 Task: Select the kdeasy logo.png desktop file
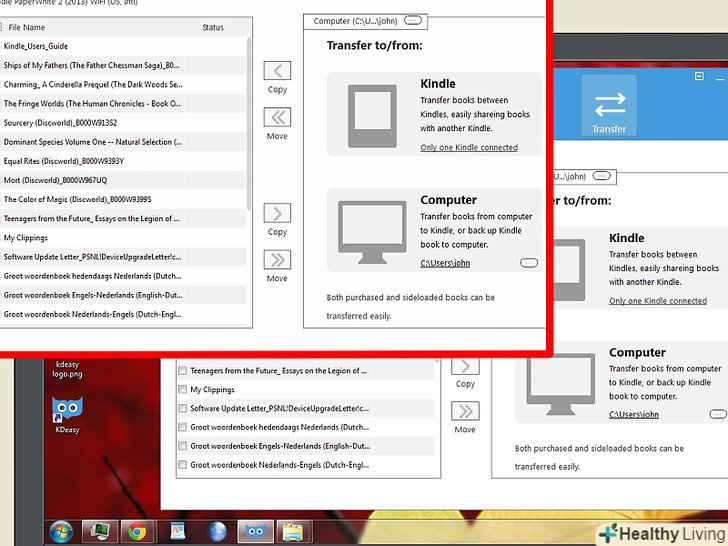coord(67,369)
